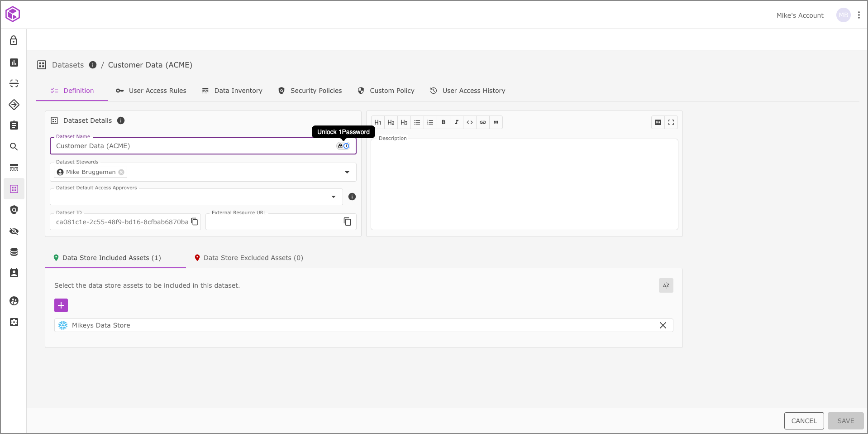Insert a link in the description toolbar
Viewport: 868px width, 434px height.
tap(483, 122)
